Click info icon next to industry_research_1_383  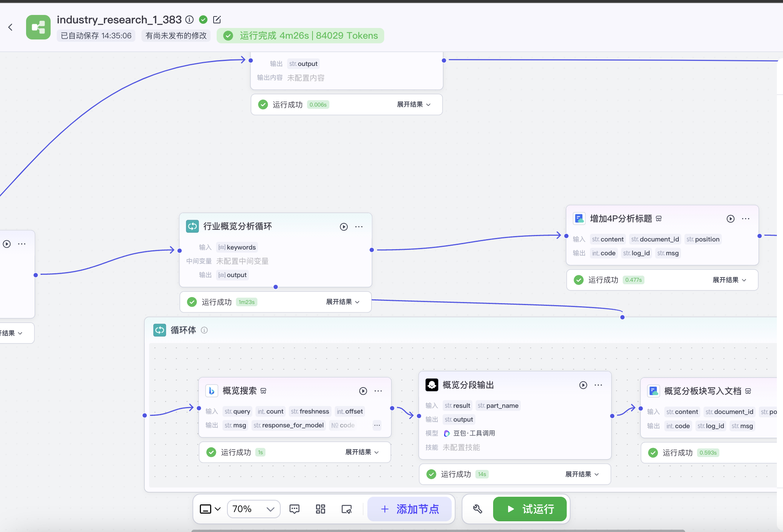click(189, 20)
